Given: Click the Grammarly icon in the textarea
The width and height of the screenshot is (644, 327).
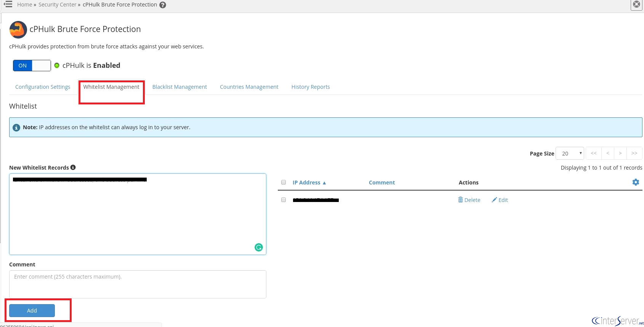Looking at the screenshot, I should click(x=259, y=247).
